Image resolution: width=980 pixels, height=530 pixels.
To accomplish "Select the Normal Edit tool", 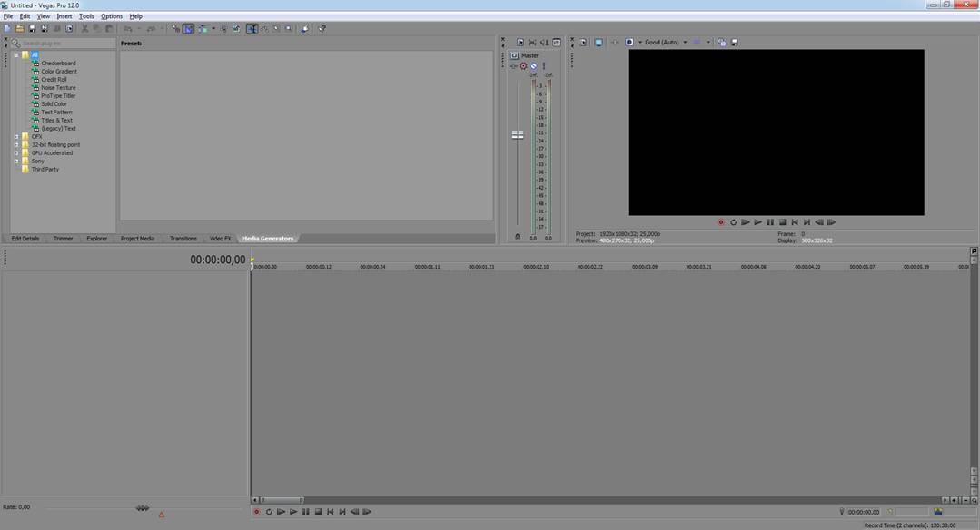I will 252,29.
